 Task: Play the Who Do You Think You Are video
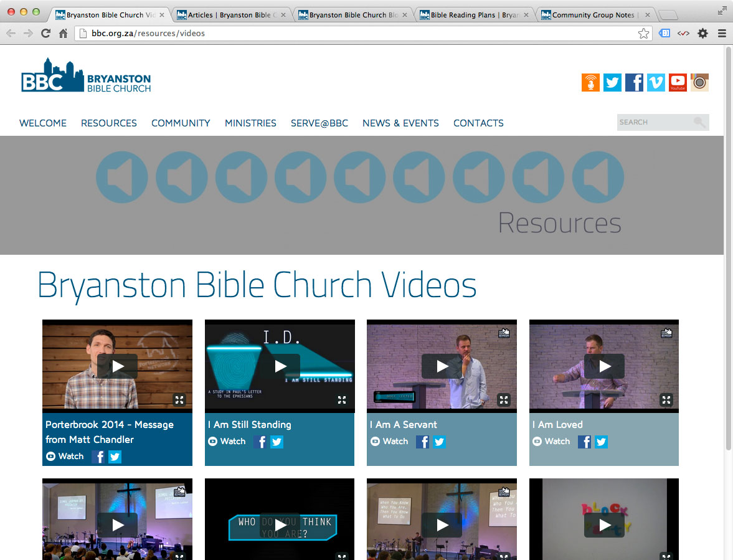click(280, 525)
